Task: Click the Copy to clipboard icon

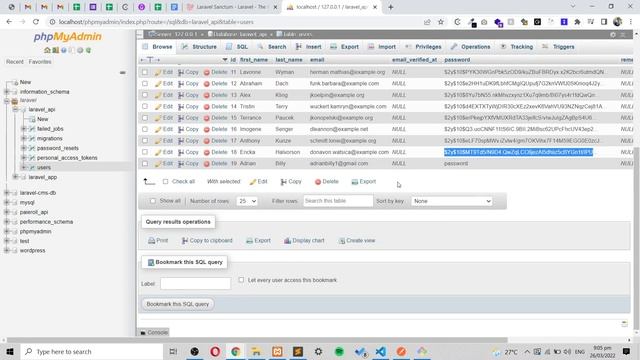Action: [185, 240]
